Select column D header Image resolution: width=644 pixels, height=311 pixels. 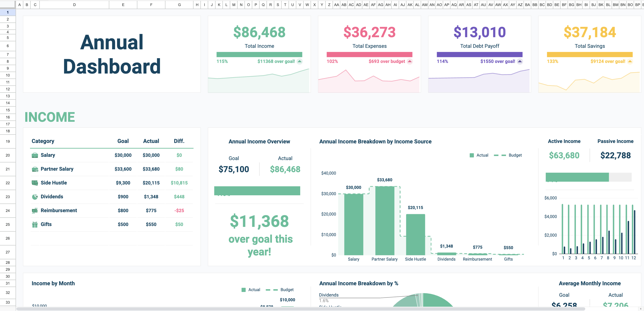[74, 5]
